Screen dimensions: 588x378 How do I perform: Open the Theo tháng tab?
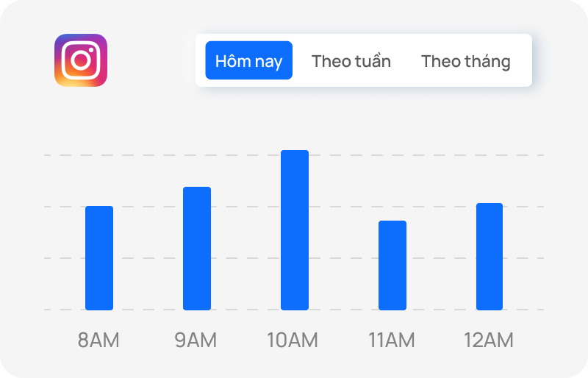tap(465, 60)
